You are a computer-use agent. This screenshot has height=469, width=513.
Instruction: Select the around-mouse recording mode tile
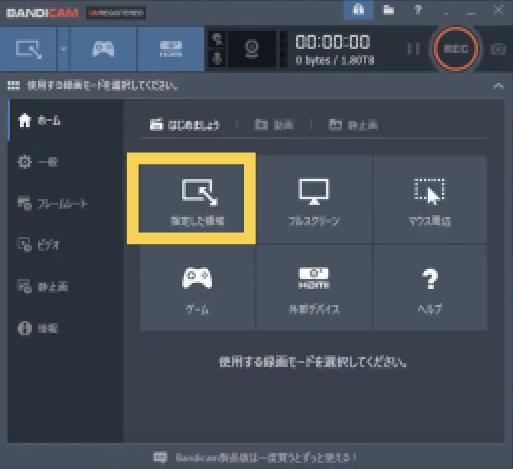(x=430, y=199)
